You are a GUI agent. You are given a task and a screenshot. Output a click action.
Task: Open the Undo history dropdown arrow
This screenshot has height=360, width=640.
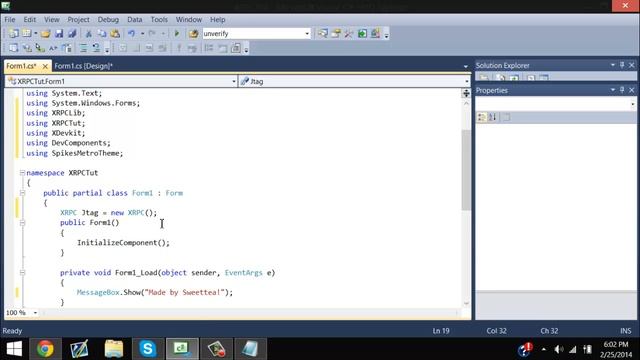142,33
